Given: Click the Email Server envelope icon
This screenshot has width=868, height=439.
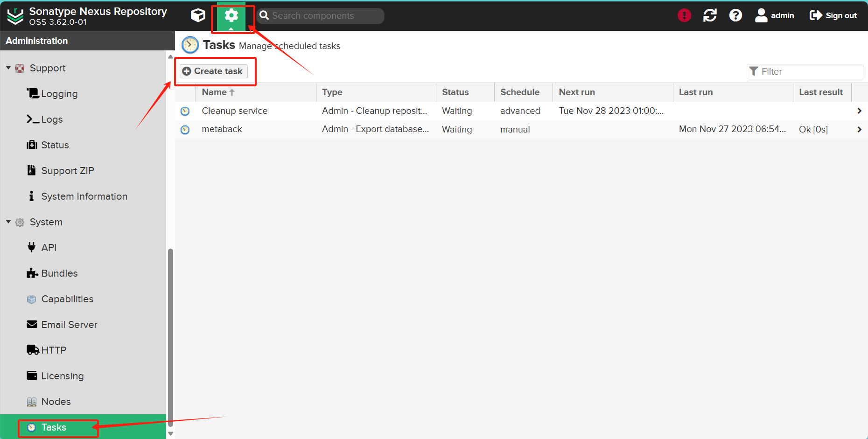Looking at the screenshot, I should [x=32, y=324].
